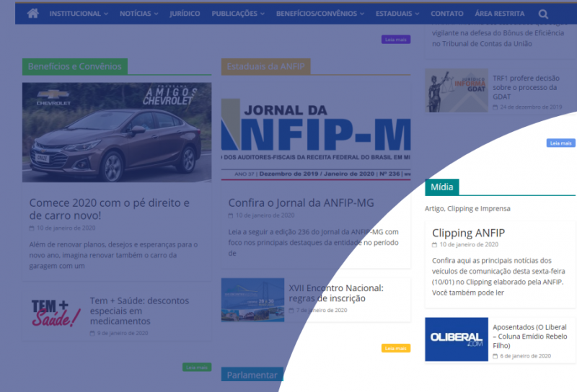This screenshot has width=577, height=392.
Task: Click calendar icon under Comece 2020 title
Action: (32, 228)
